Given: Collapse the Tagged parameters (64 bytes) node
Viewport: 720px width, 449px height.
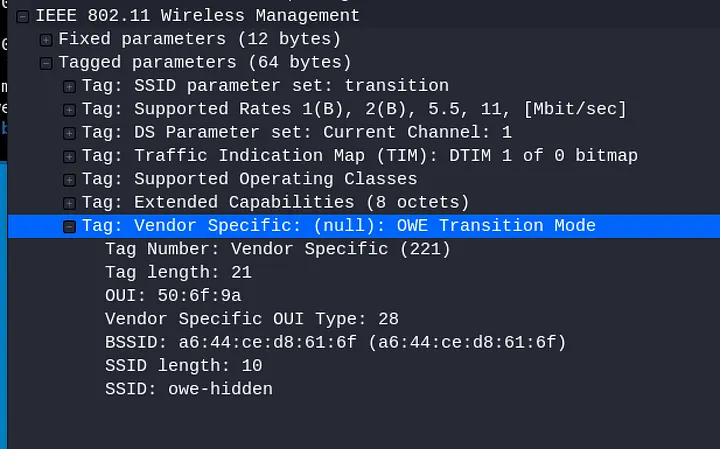Looking at the screenshot, I should [x=46, y=63].
